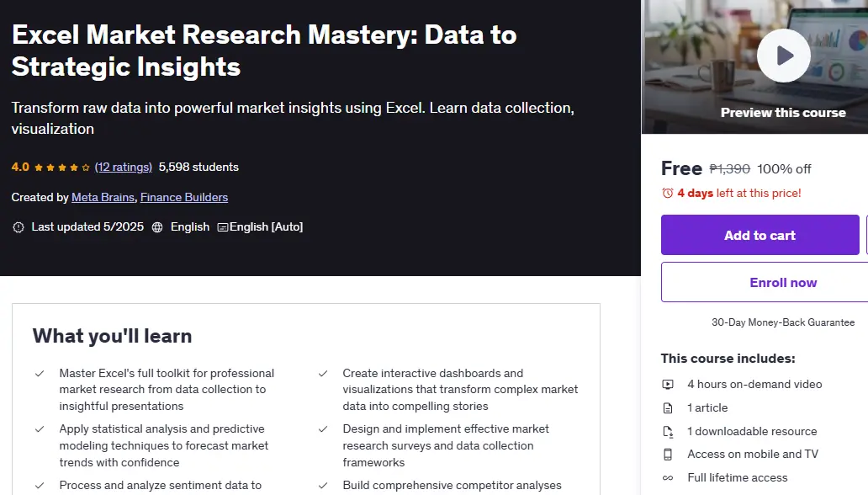Play the course preview video

click(783, 56)
